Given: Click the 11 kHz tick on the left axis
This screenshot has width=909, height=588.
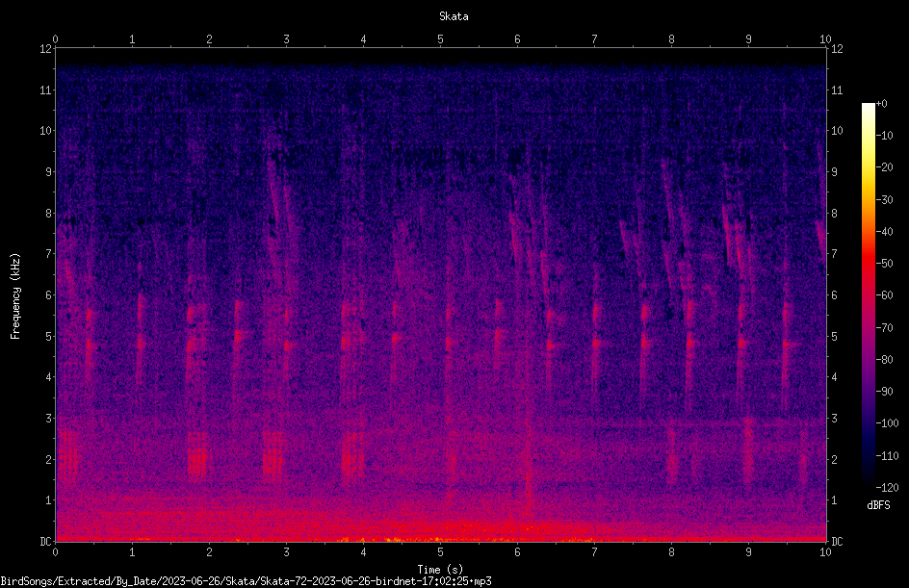Looking at the screenshot, I should (46, 89).
